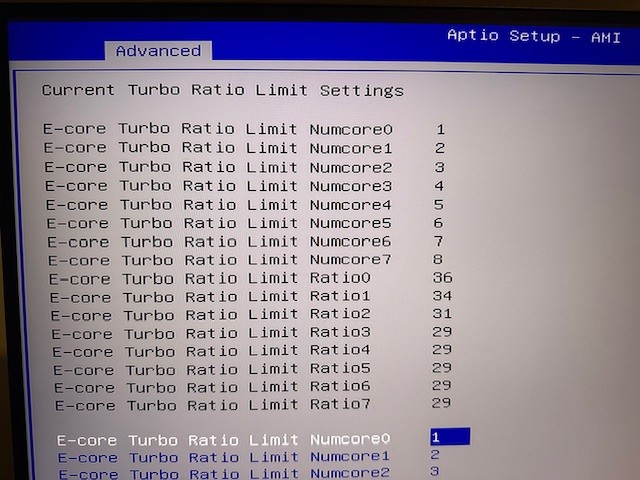Select the blue editable Numcore2 setting at bottom
The width and height of the screenshot is (640, 480).
point(223,473)
